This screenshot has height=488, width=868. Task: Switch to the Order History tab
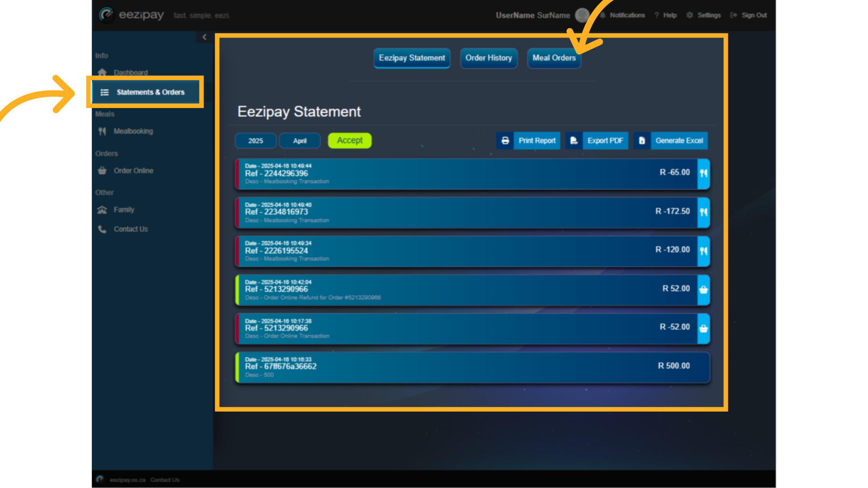[489, 58]
